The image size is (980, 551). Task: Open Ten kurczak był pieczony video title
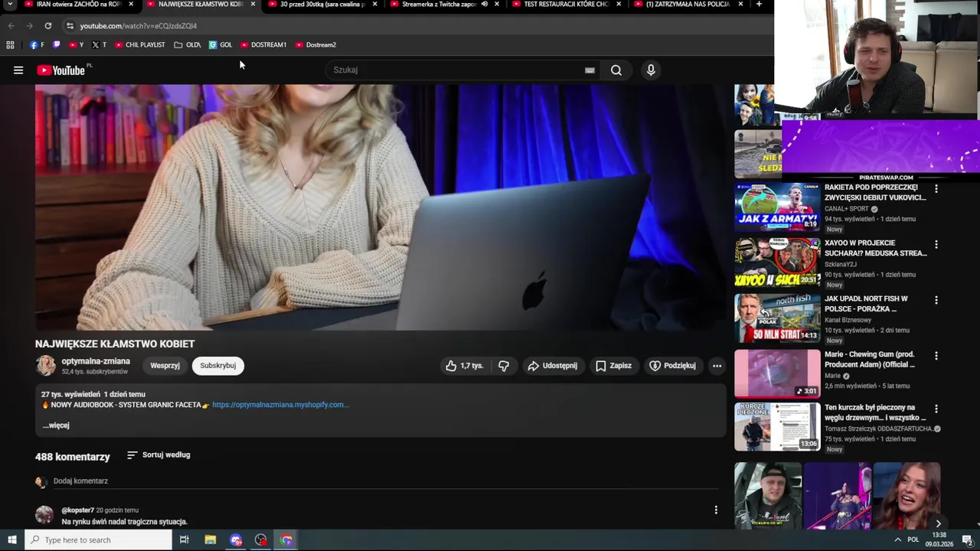[875, 412]
